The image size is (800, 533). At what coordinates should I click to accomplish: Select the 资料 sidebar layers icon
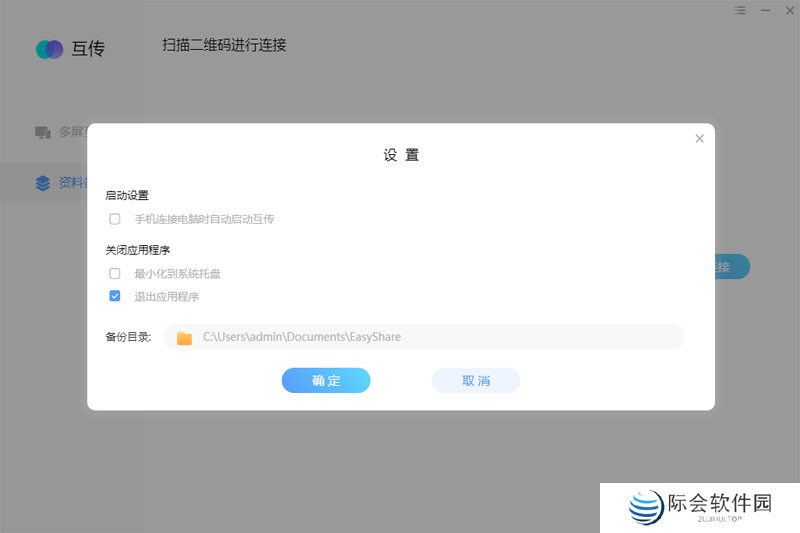(x=43, y=183)
